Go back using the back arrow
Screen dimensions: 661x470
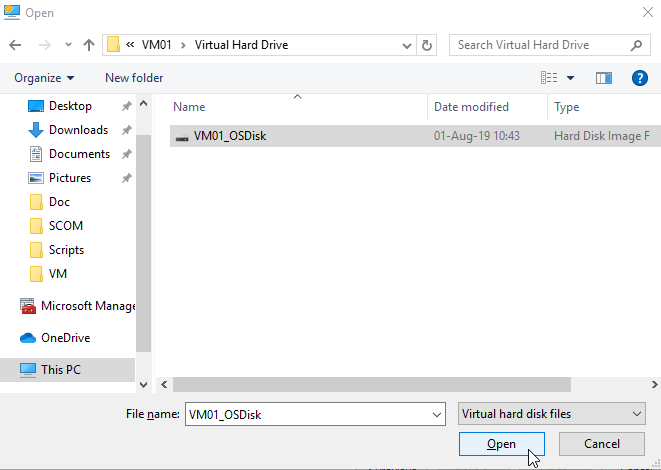(15, 45)
